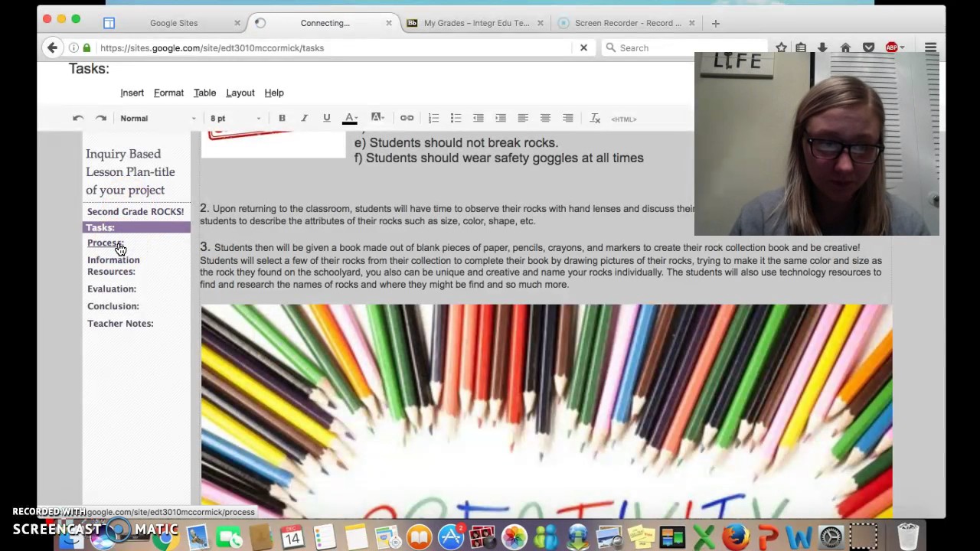
Task: Switch to the Connecting... tab
Action: [x=325, y=23]
